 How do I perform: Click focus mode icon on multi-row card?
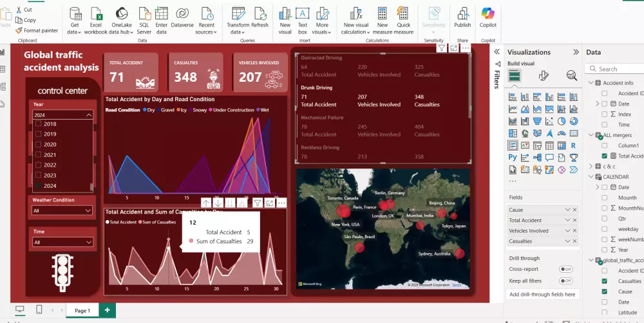click(x=453, y=48)
